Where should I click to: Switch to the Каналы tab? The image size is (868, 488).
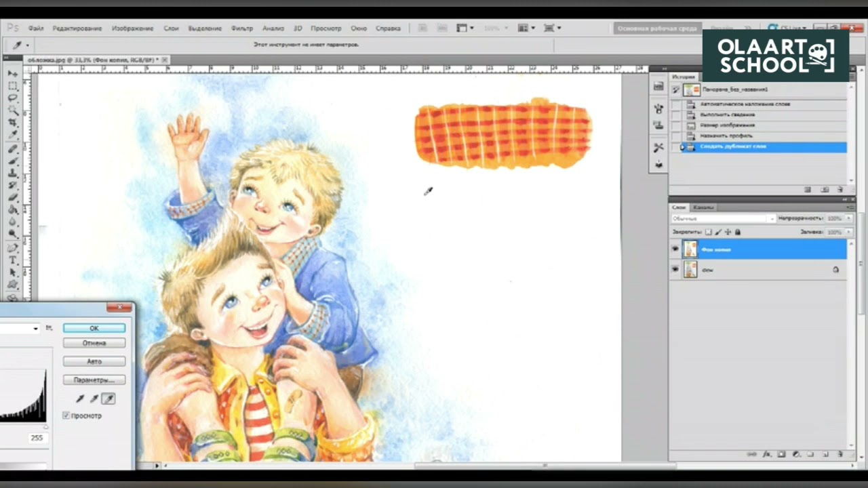pos(703,207)
